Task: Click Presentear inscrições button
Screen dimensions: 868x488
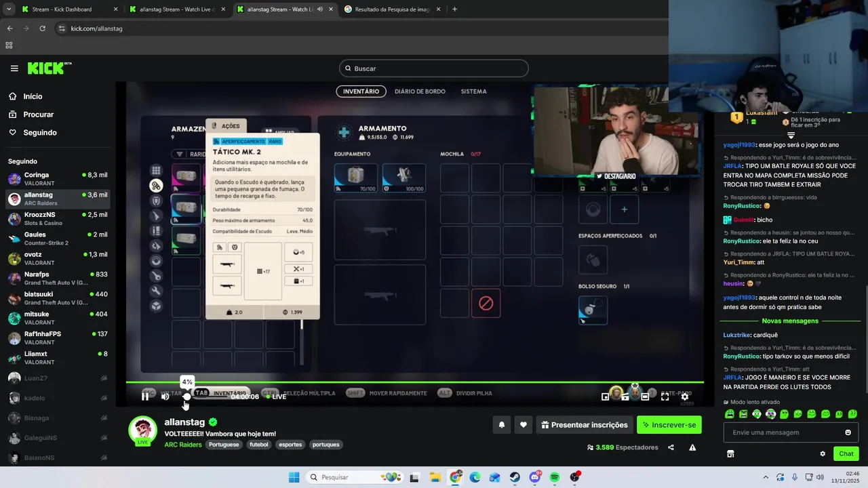Action: tap(585, 425)
